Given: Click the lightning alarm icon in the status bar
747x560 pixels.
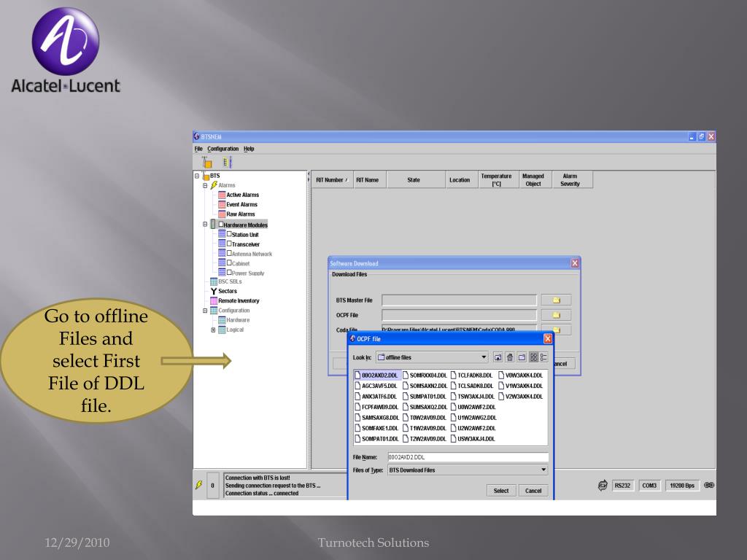Looking at the screenshot, I should 199,485.
